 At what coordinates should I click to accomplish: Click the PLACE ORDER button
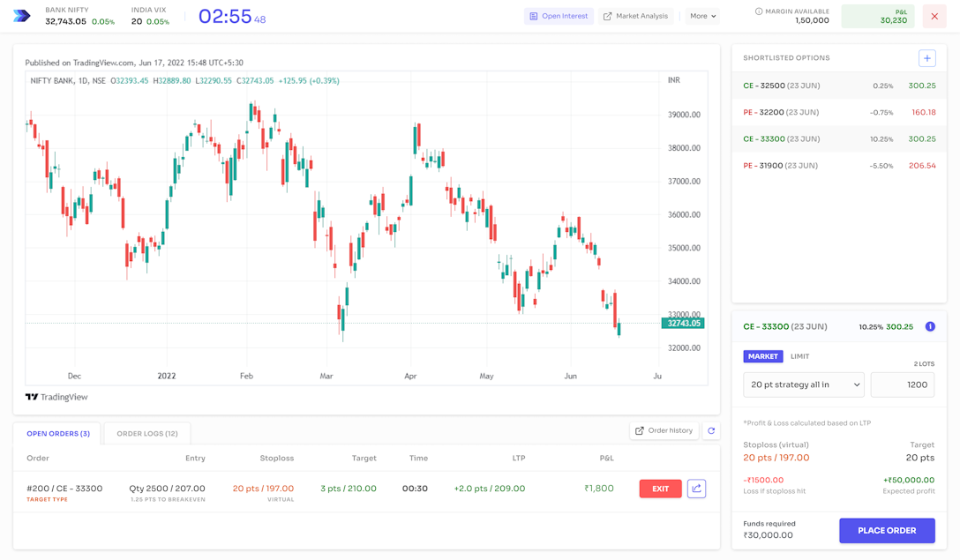coord(887,530)
